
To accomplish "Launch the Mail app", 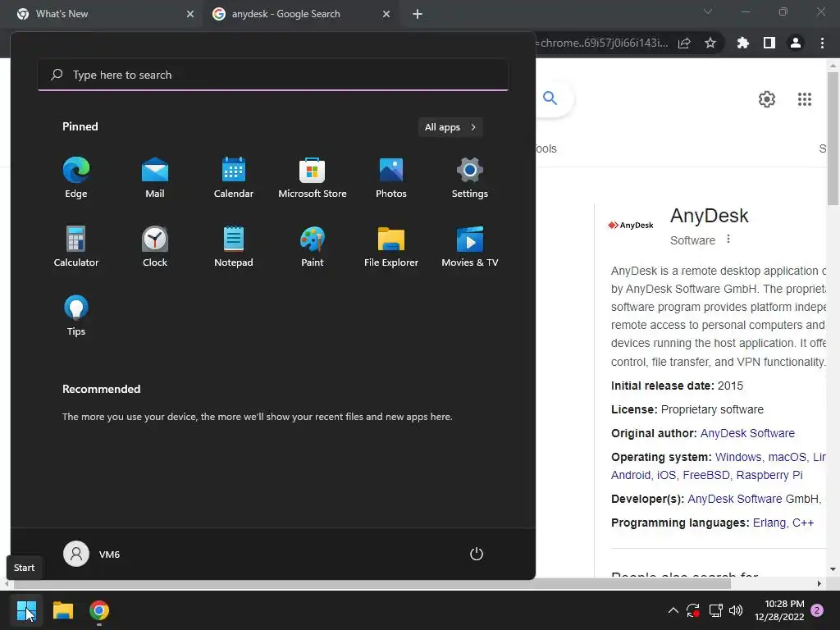I will pyautogui.click(x=155, y=177).
